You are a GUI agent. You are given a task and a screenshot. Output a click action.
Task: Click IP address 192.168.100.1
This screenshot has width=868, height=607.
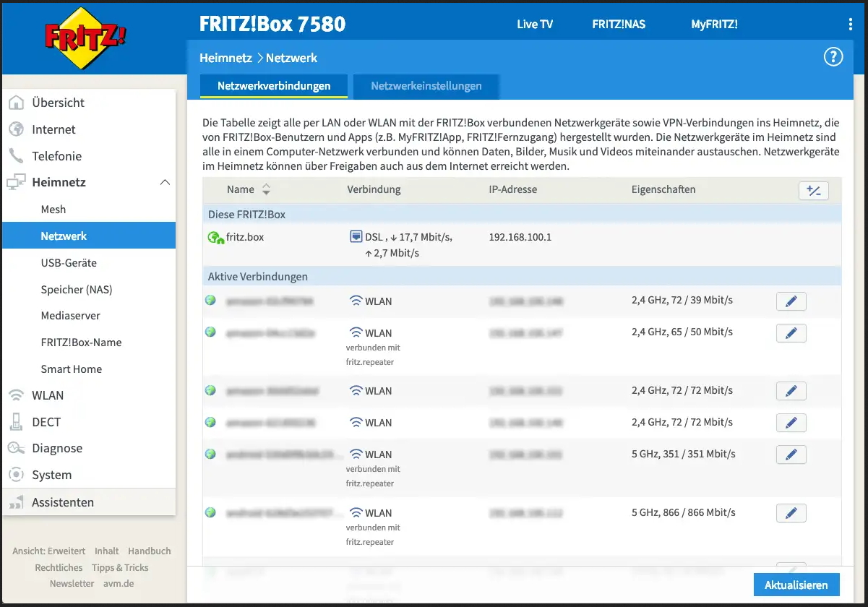coord(520,236)
